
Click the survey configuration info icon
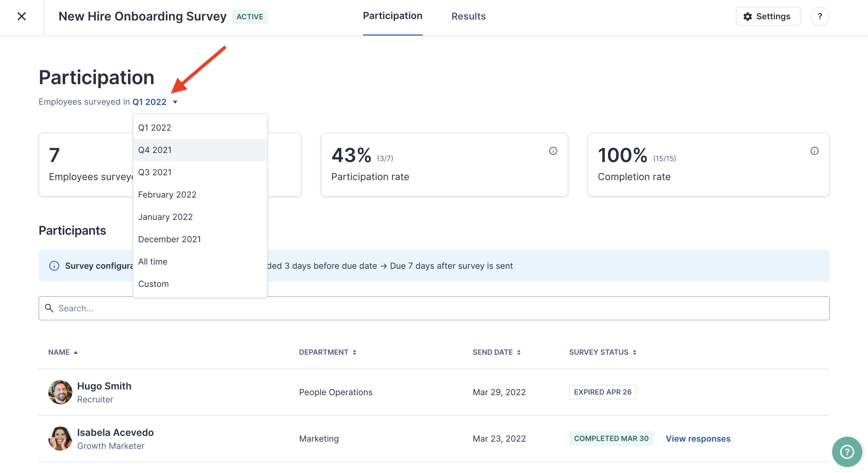tap(54, 266)
